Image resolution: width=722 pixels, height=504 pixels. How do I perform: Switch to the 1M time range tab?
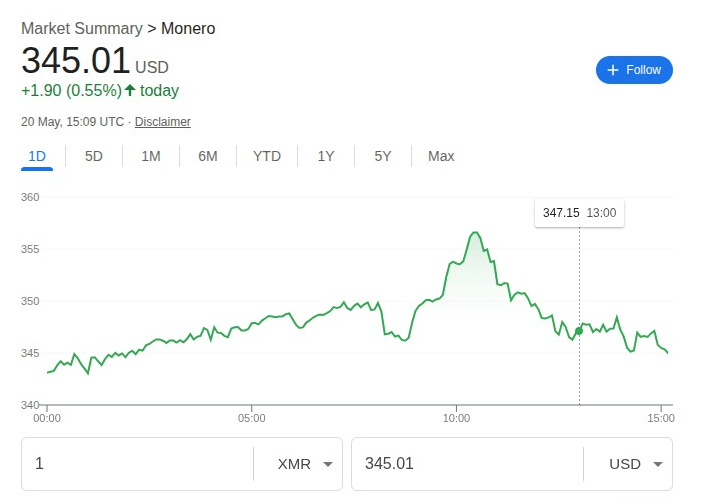click(151, 156)
